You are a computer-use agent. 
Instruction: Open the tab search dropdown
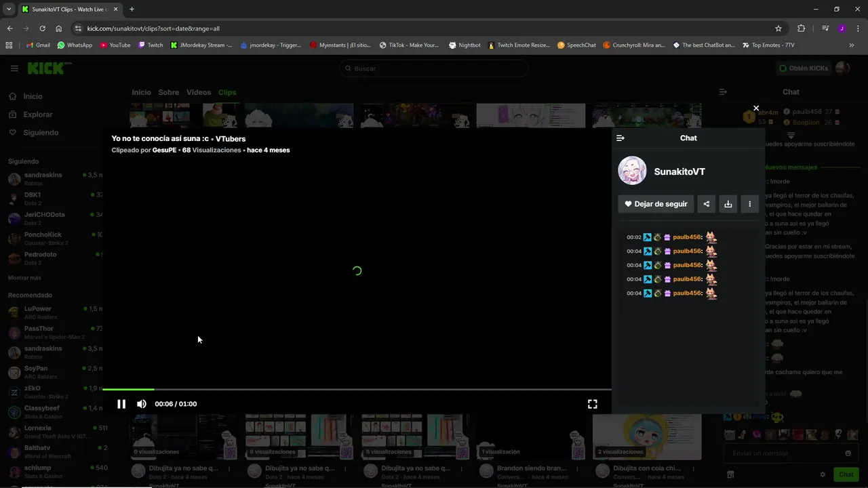(x=9, y=9)
